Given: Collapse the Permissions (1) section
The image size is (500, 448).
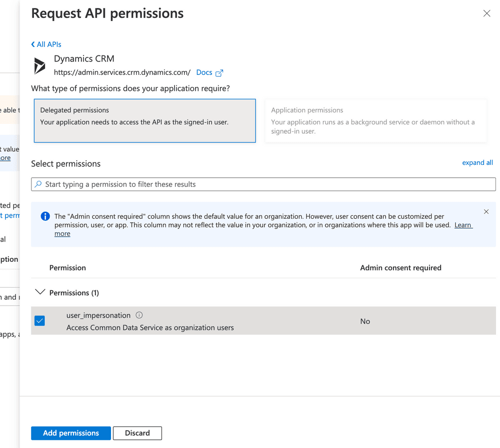Looking at the screenshot, I should tap(40, 293).
